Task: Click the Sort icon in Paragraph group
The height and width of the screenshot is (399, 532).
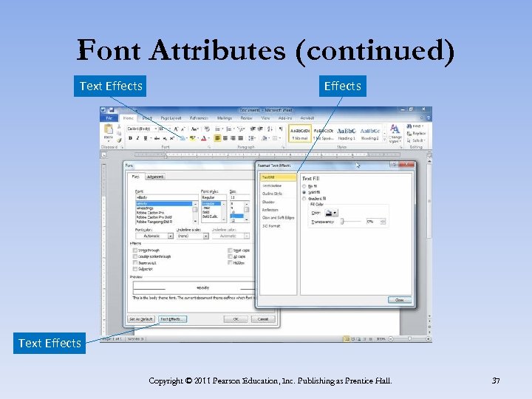Action: [270, 129]
